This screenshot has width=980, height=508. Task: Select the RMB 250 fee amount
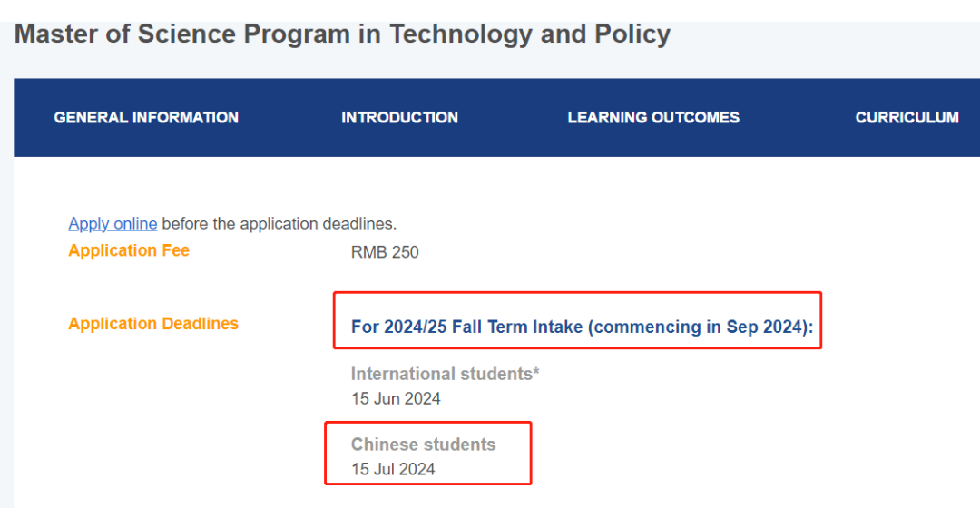pos(385,252)
